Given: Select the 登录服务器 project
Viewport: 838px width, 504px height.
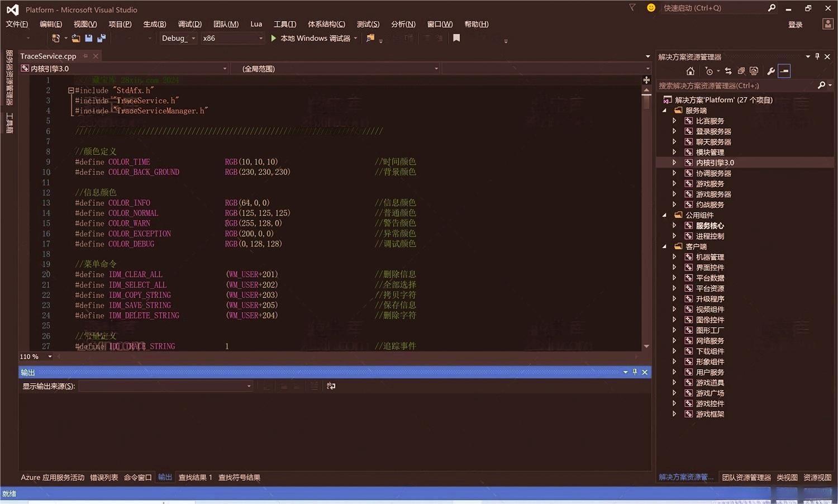Looking at the screenshot, I should pos(713,131).
